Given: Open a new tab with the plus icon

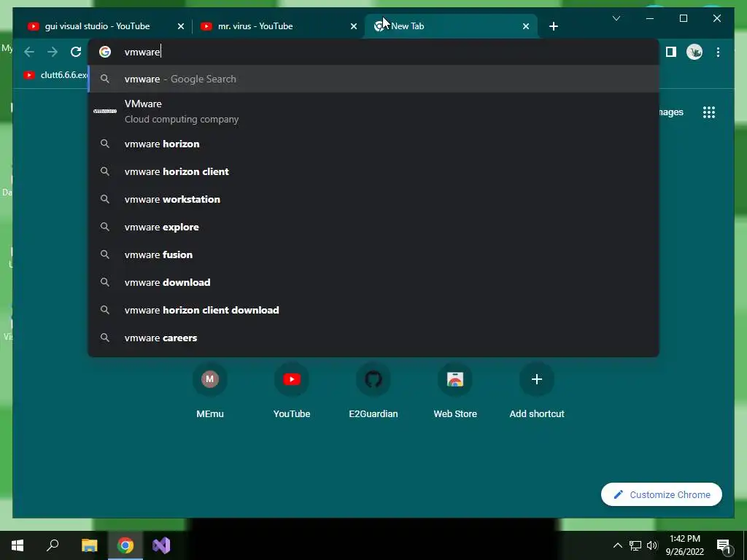Looking at the screenshot, I should [x=553, y=26].
